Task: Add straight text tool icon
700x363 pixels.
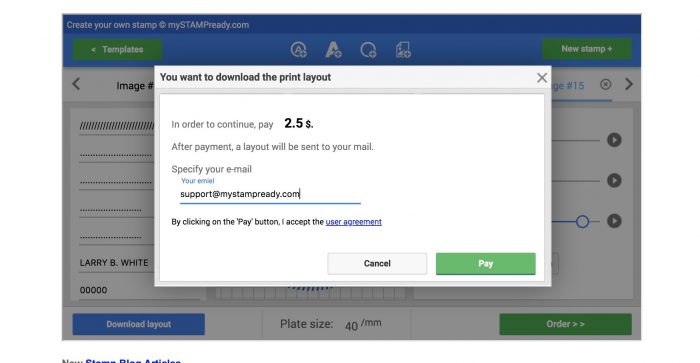Action: [333, 50]
